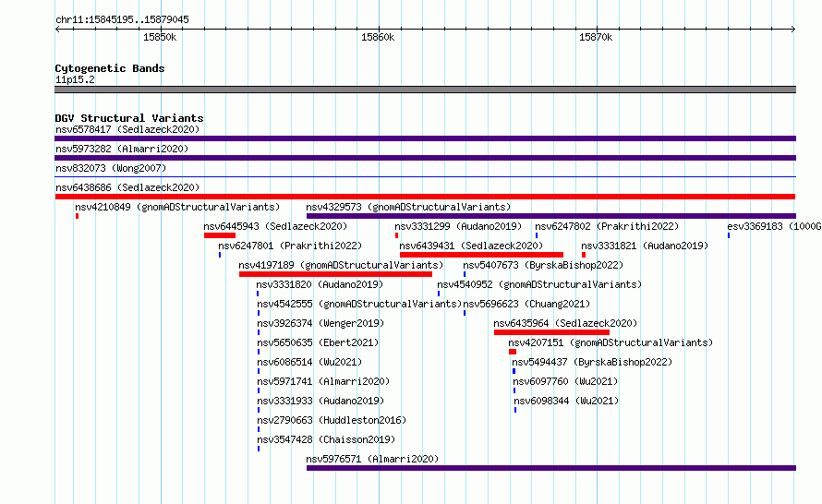
Task: Open the nsv4210849 gnomAD variant label
Action: click(x=177, y=207)
